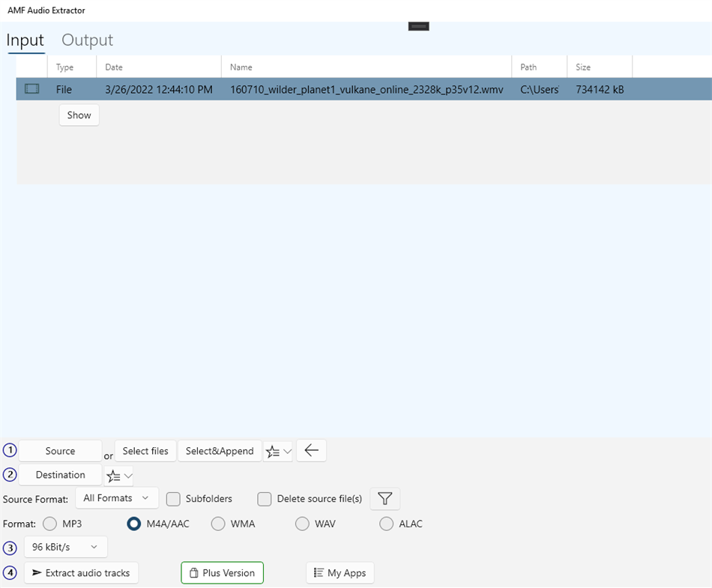Open the favorites star next to Destination
This screenshot has height=588, width=712.
pos(112,474)
